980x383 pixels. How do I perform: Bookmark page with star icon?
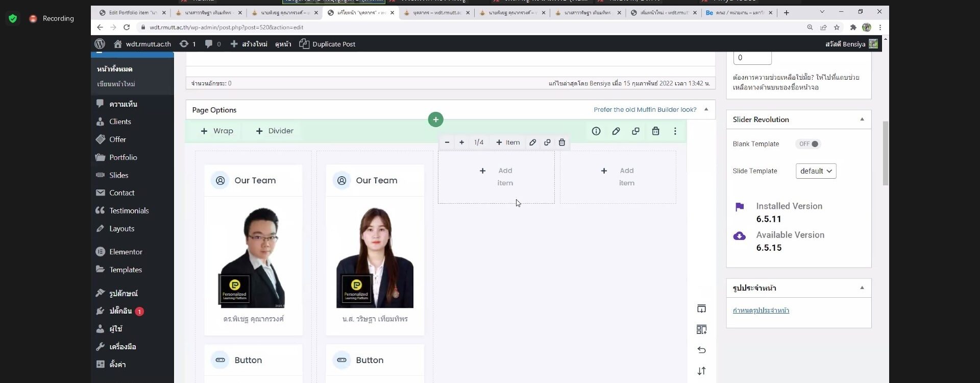[x=837, y=27]
